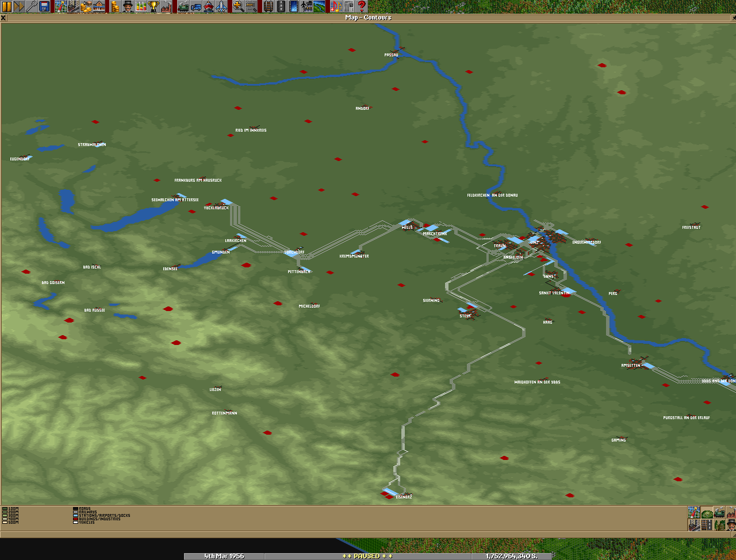Show the list of ships
The width and height of the screenshot is (736, 560).
pyautogui.click(x=209, y=7)
